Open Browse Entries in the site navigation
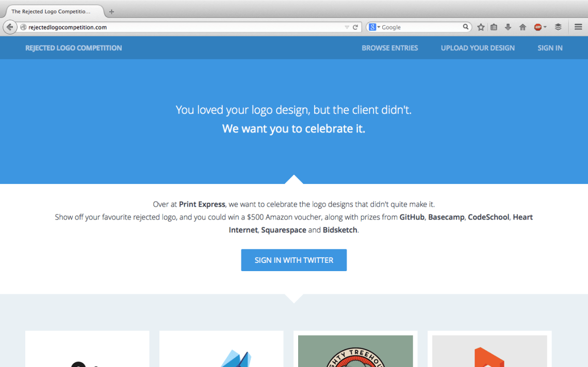Image resolution: width=588 pixels, height=367 pixels. click(x=389, y=48)
